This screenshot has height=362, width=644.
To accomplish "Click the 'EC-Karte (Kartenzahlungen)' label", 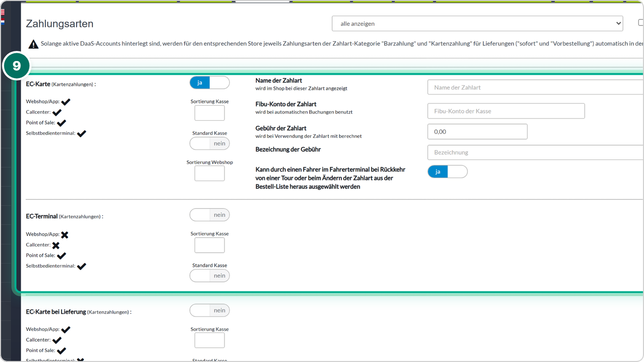I will tap(61, 84).
